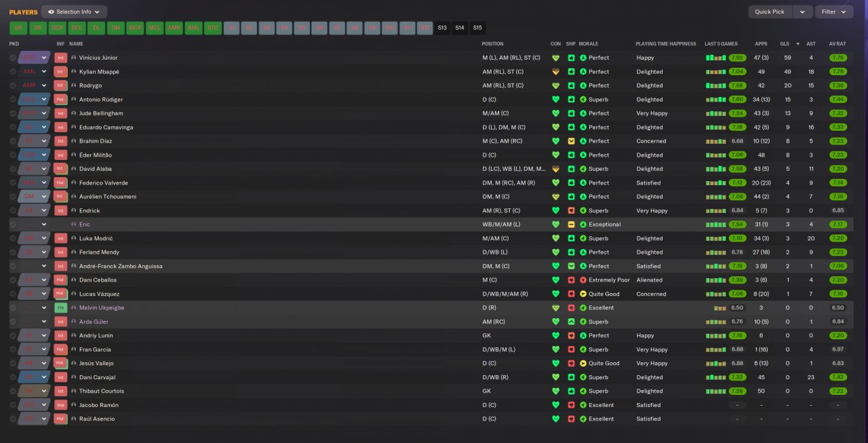Click the Hol status badge beside Antonio Rüdiger
Image resolution: width=868 pixels, height=443 pixels.
pos(60,100)
